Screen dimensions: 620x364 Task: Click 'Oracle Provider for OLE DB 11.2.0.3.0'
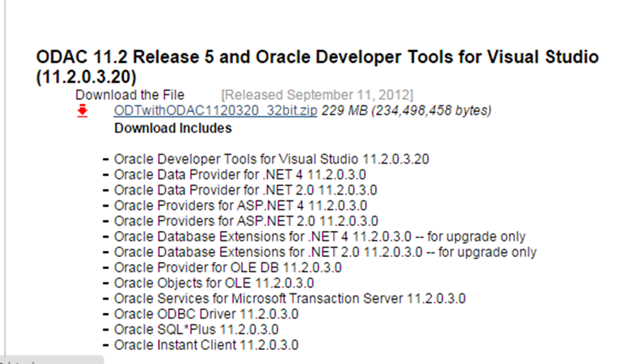pos(227,267)
